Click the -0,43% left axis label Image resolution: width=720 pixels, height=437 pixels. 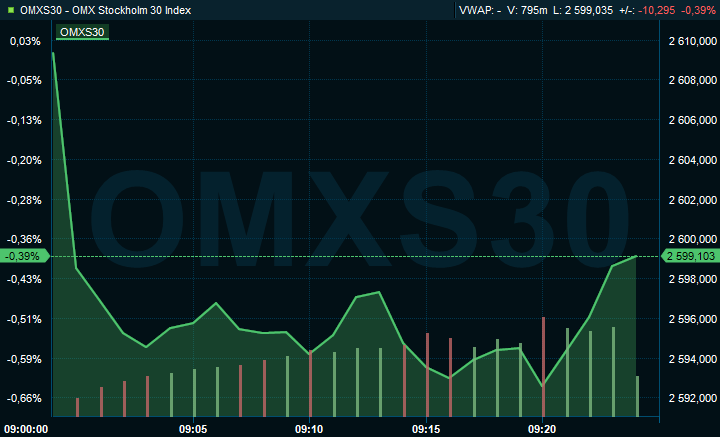coord(24,279)
